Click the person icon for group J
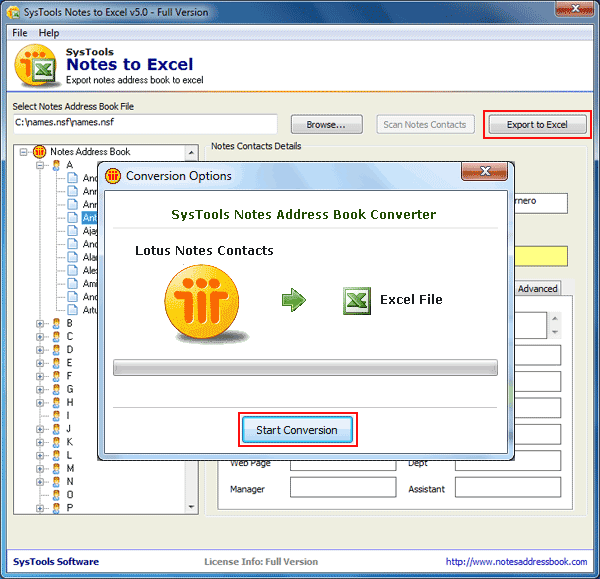 click(x=56, y=429)
